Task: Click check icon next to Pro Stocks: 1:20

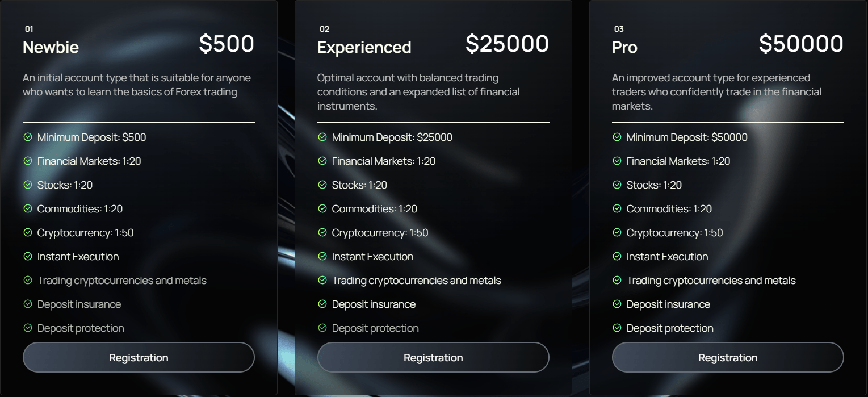Action: click(617, 185)
